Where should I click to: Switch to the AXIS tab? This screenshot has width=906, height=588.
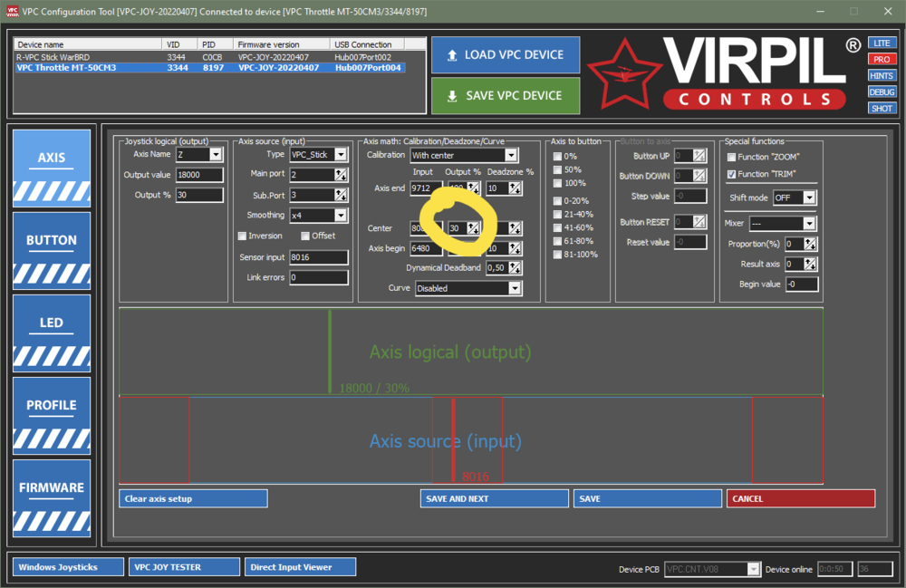(52, 169)
